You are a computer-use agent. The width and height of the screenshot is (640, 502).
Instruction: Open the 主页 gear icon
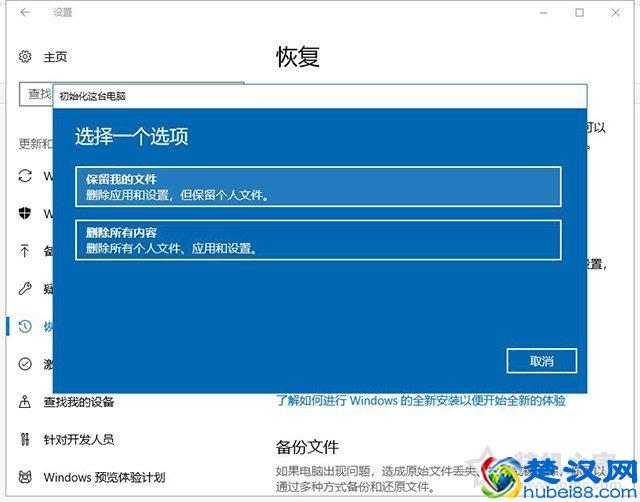(25, 56)
